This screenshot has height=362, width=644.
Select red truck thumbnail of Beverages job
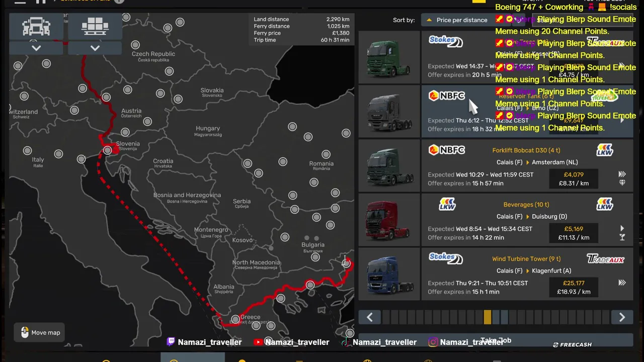389,220
